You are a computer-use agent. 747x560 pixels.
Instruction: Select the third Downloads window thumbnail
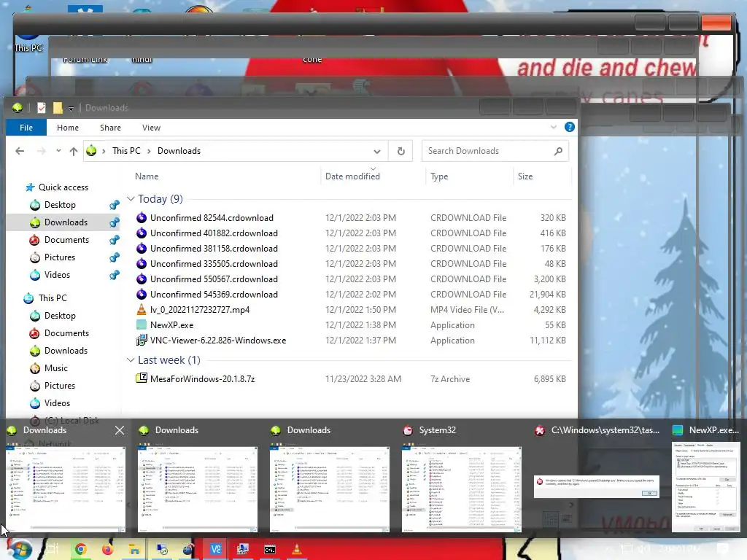(x=330, y=489)
